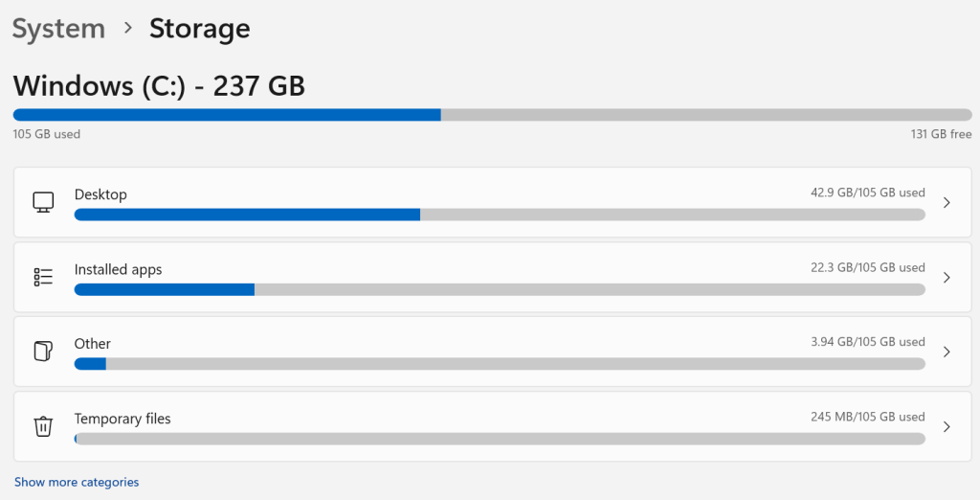Click the Temporary files label text

pos(122,419)
